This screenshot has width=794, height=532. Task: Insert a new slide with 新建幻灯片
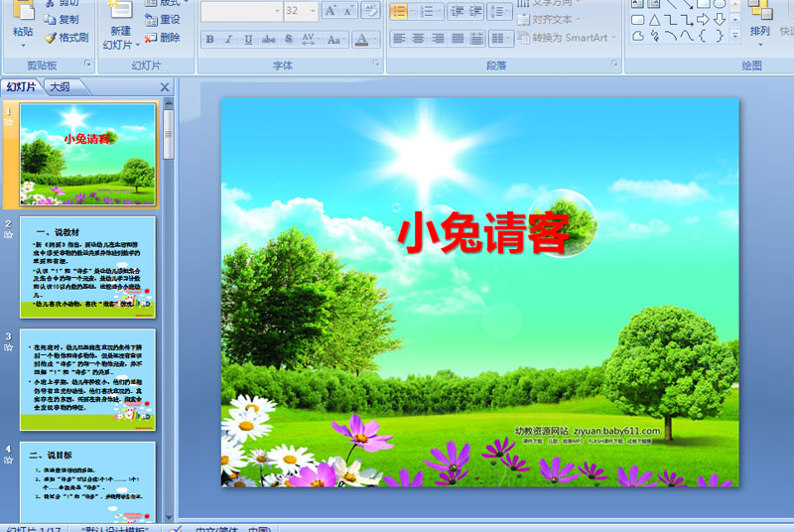point(120,25)
